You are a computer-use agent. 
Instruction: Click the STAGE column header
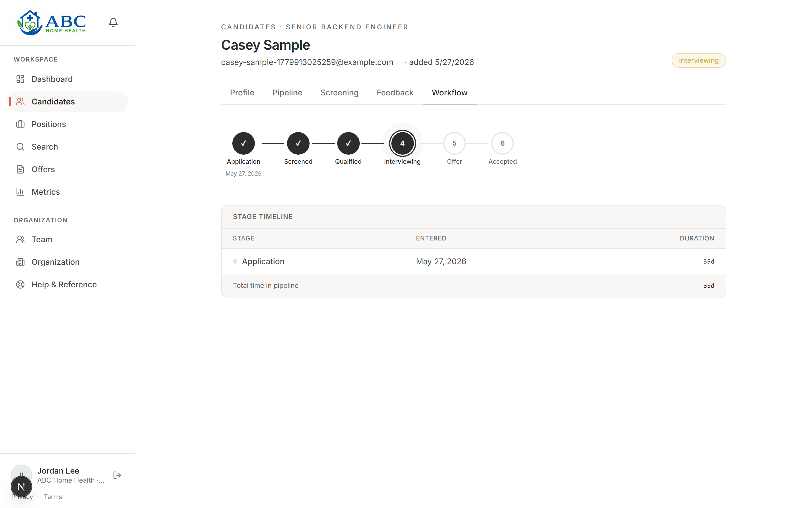243,238
